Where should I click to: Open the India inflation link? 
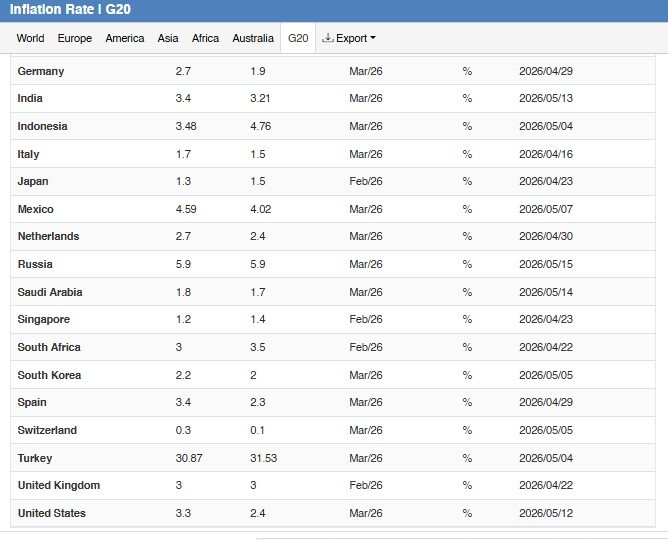pos(30,99)
